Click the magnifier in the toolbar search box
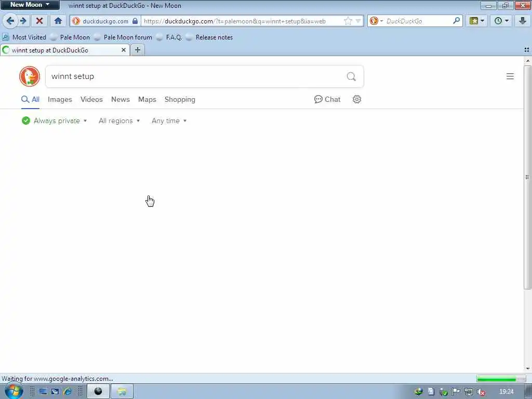 point(456,21)
